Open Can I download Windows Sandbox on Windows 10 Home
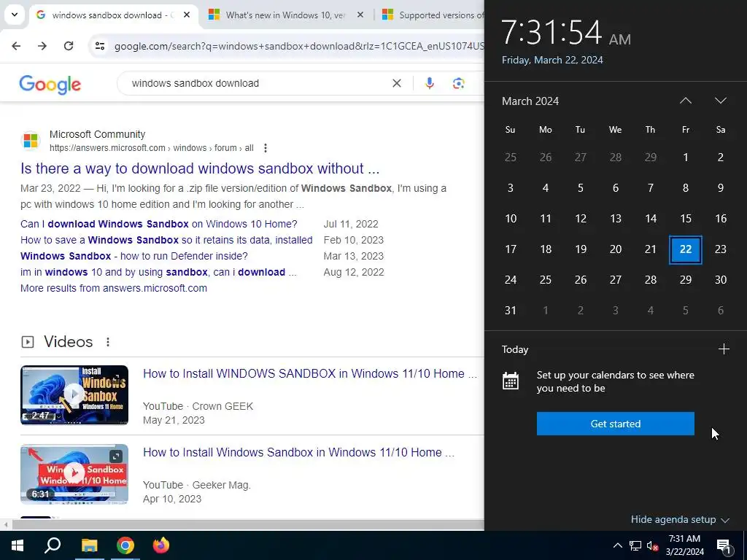747x560 pixels. [x=158, y=224]
